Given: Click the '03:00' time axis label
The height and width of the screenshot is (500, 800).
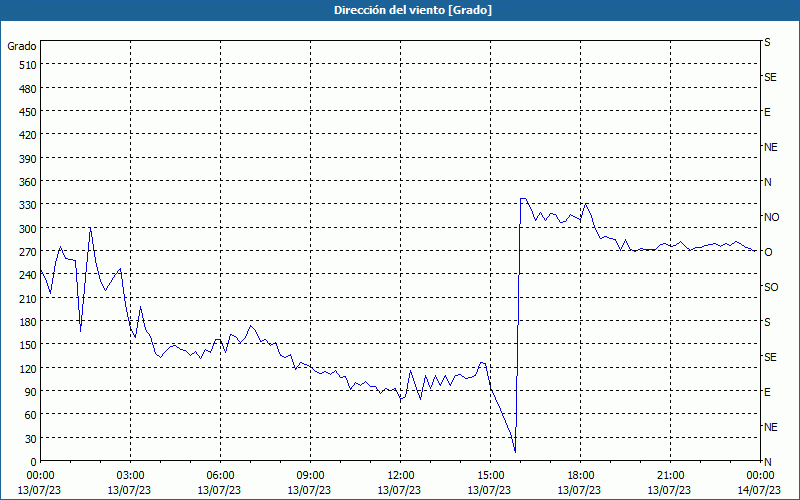Looking at the screenshot, I should click(x=130, y=476).
